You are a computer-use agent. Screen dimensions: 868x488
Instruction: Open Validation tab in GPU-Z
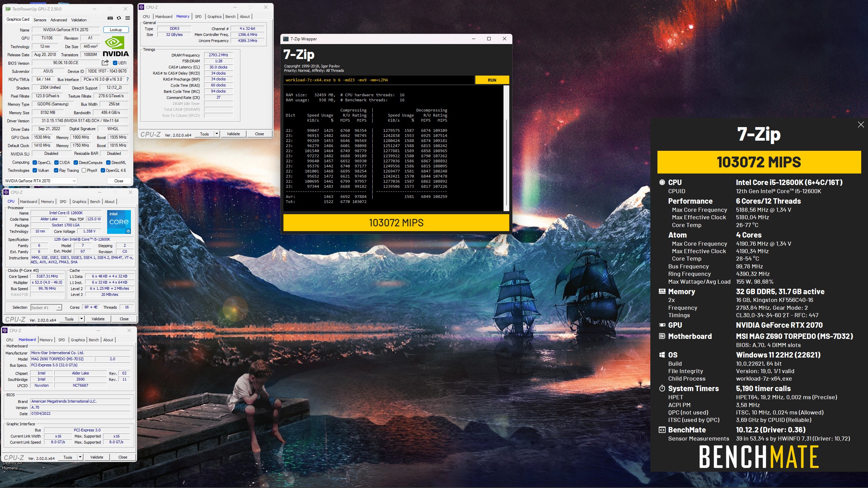point(79,20)
